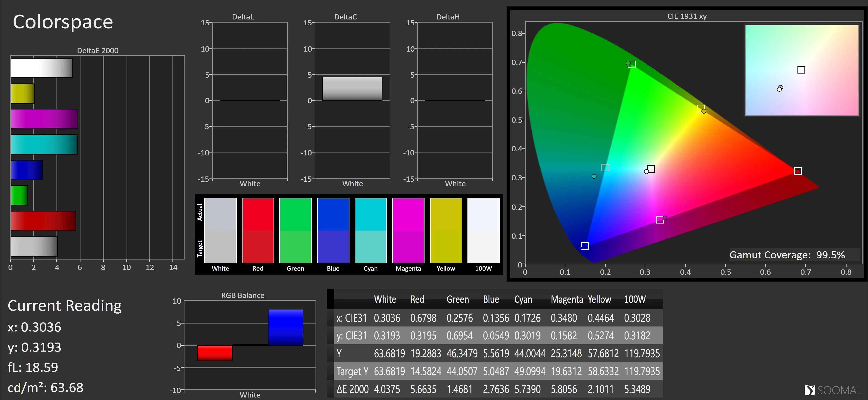Click Blue Y value 5.5619

coord(496,353)
